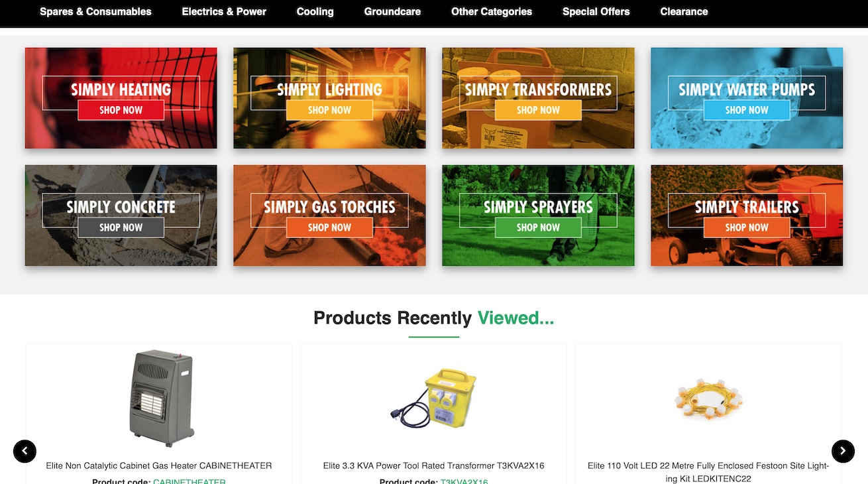Image resolution: width=868 pixels, height=484 pixels.
Task: Click Shop Now under Simply Heating
Action: (121, 110)
